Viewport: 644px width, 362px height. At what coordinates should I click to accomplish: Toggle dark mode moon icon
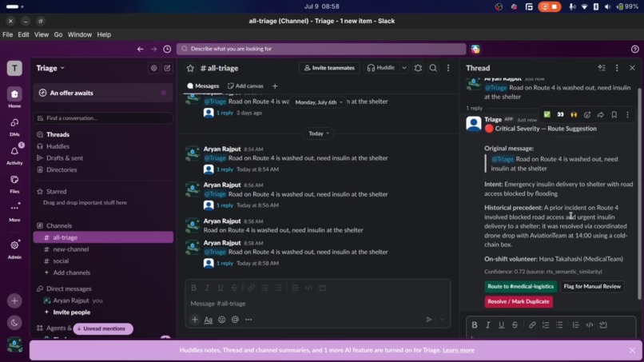pos(14,323)
